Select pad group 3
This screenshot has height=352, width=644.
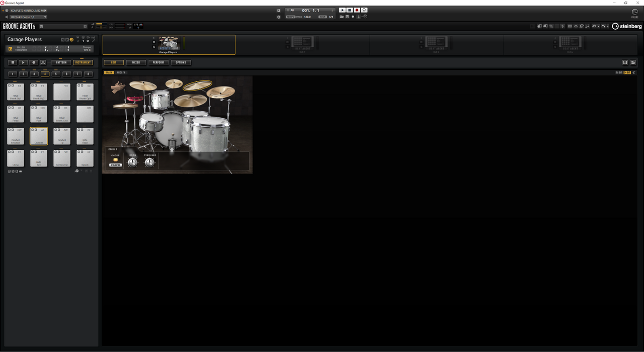coord(34,74)
